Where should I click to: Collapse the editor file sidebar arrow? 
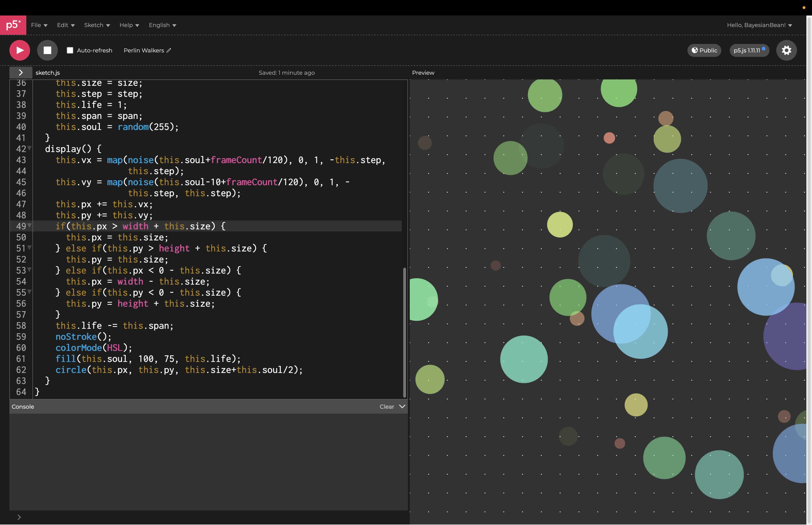(21, 72)
